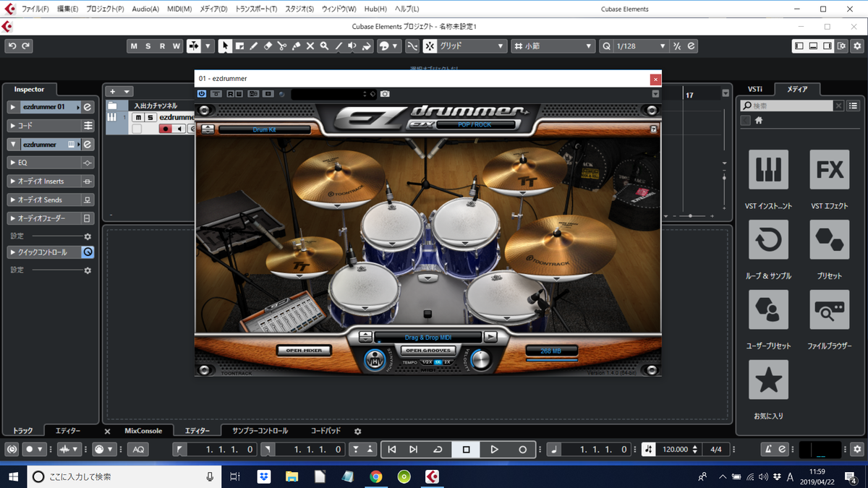The height and width of the screenshot is (488, 868).
Task: Switch to the MixConsole tab
Action: point(143,430)
